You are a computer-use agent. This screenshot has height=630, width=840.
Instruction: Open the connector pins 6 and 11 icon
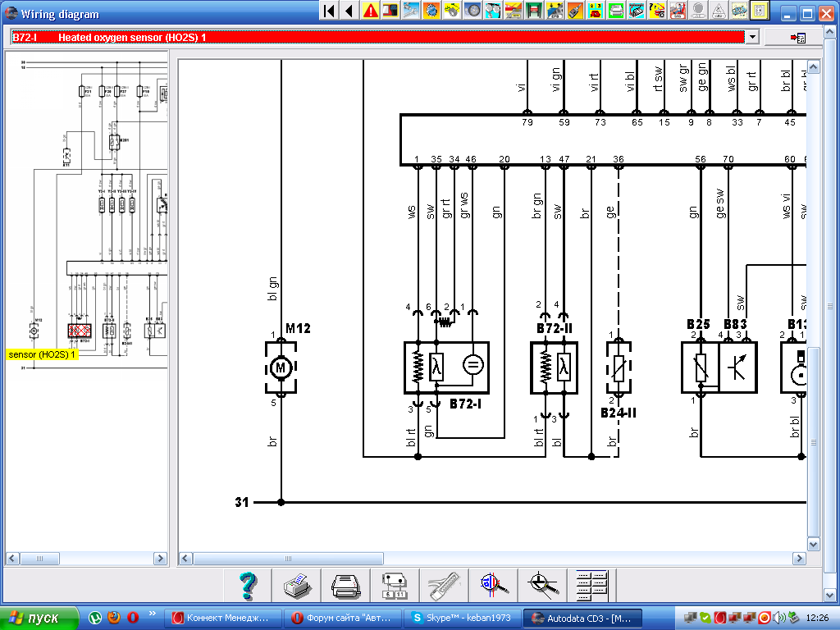[x=395, y=586]
